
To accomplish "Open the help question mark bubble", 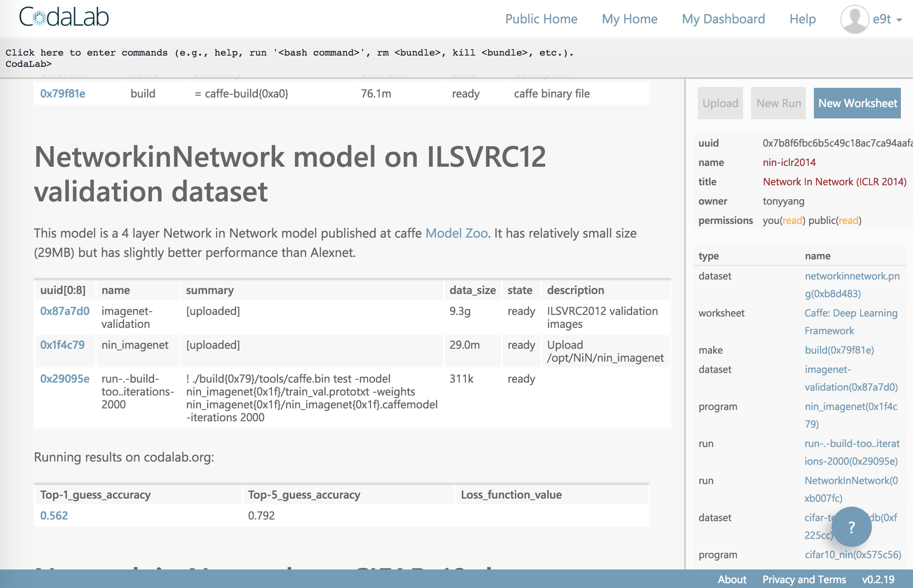I will click(851, 527).
